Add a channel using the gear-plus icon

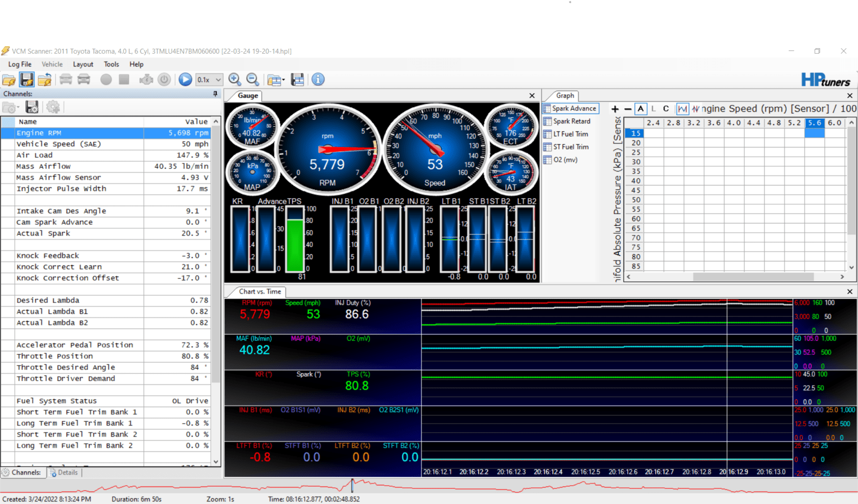[53, 107]
